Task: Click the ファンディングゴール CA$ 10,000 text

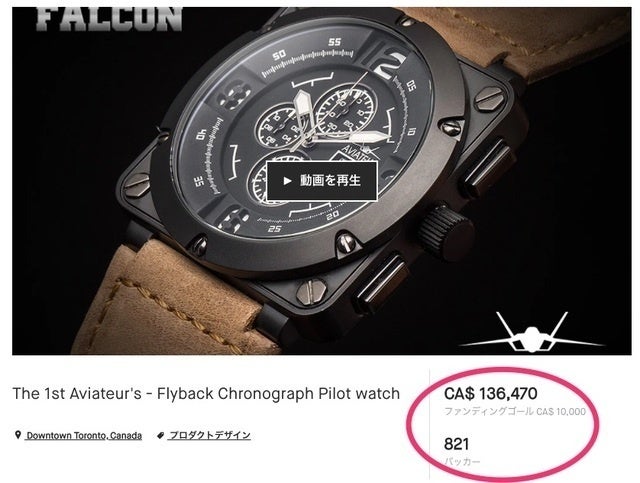Action: tap(515, 412)
